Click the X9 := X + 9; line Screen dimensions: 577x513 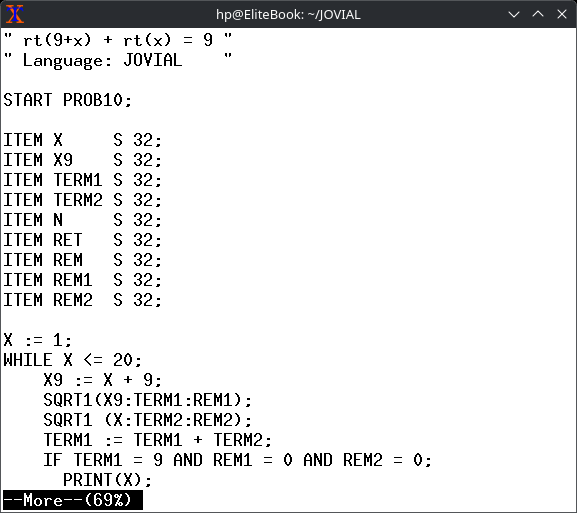click(102, 380)
